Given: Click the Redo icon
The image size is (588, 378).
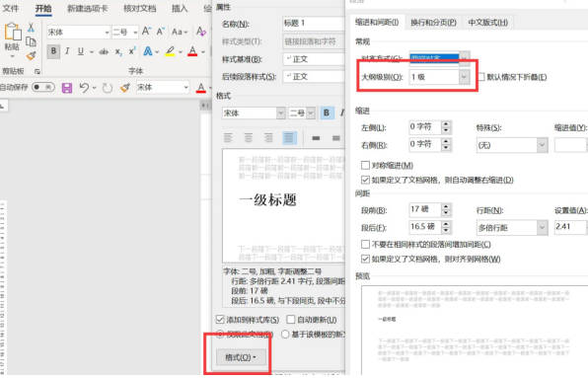Looking at the screenshot, I should [108, 88].
